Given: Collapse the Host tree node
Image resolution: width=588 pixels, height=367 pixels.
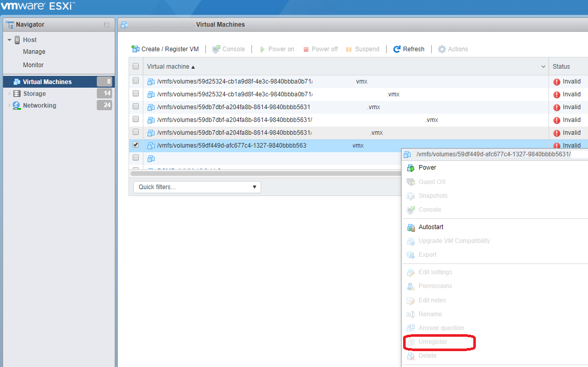Looking at the screenshot, I should point(9,40).
